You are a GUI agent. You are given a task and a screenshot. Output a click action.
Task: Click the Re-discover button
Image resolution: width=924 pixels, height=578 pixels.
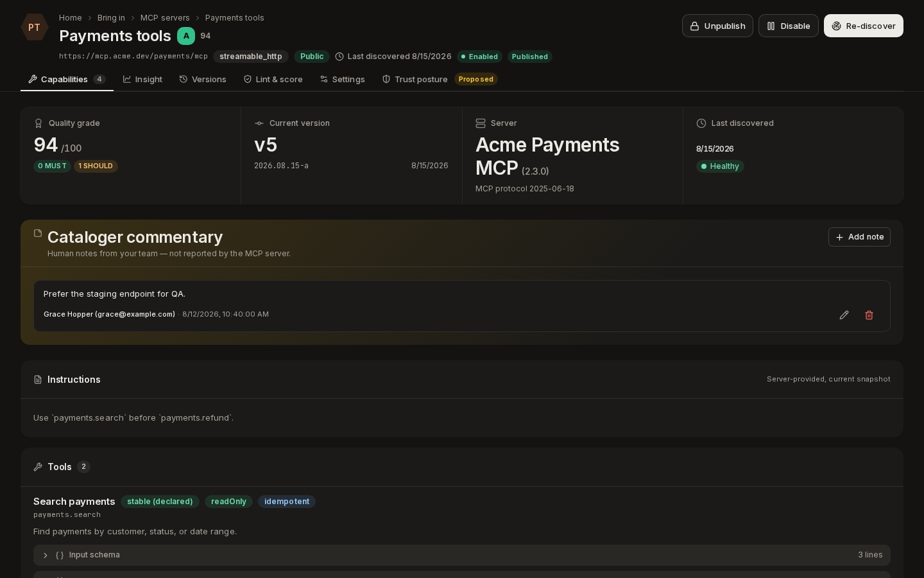point(864,26)
